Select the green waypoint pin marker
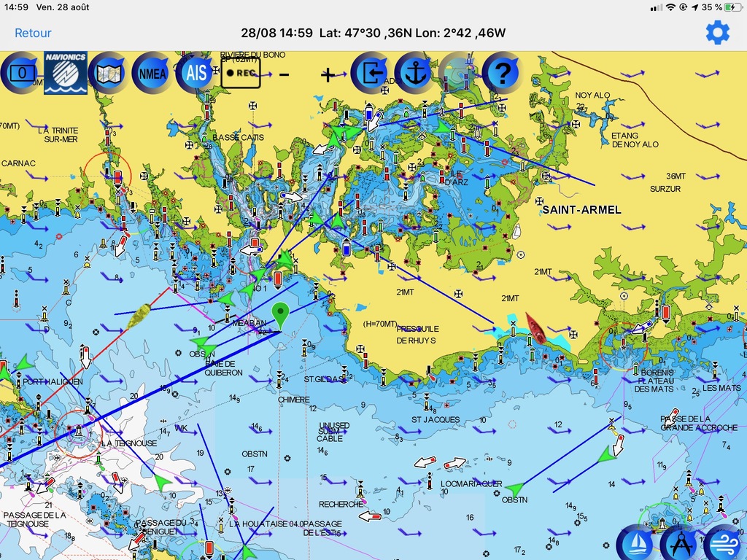747x560 pixels. coord(281,316)
